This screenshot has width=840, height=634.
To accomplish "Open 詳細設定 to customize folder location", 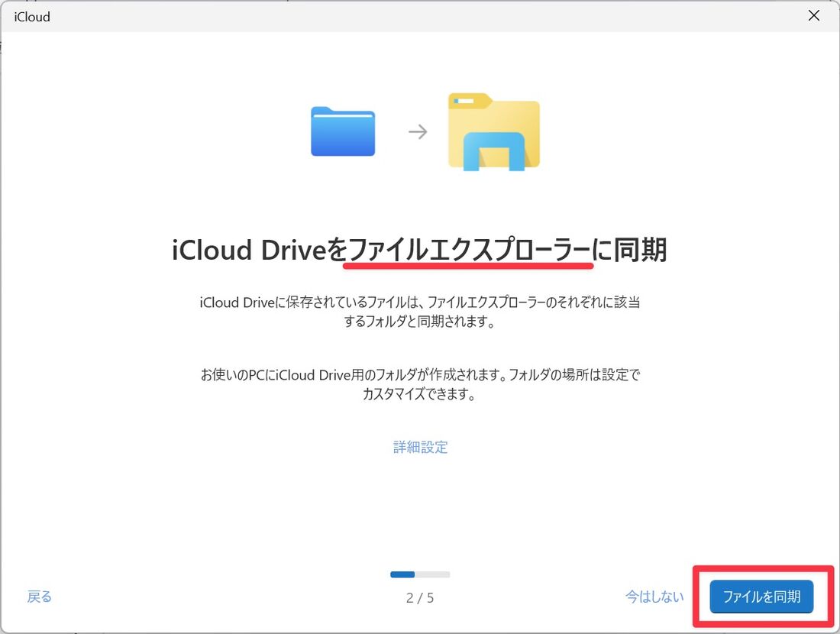I will click(420, 447).
